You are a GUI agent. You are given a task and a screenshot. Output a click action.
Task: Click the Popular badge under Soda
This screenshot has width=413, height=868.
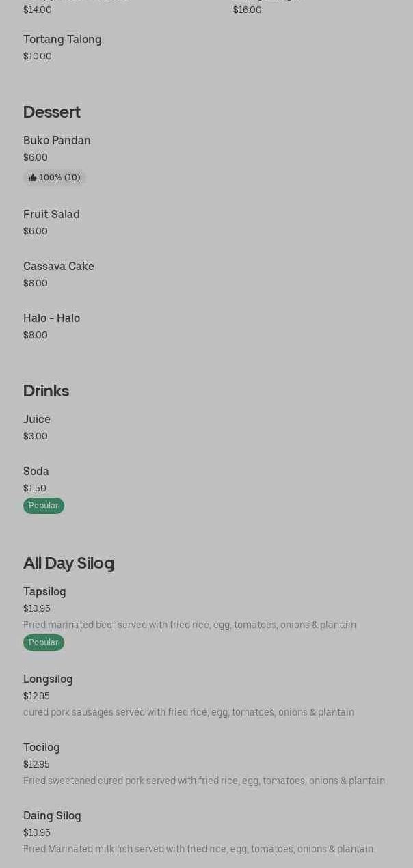coord(44,506)
